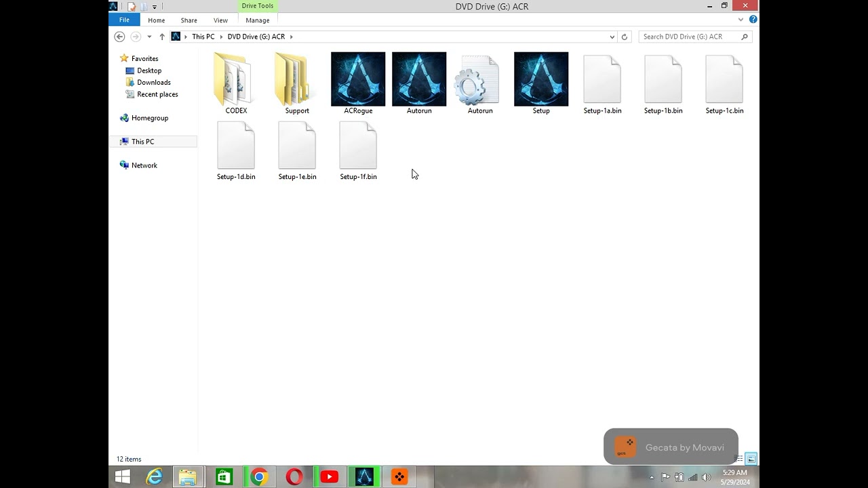Open Action Center flag icon

coord(665,477)
